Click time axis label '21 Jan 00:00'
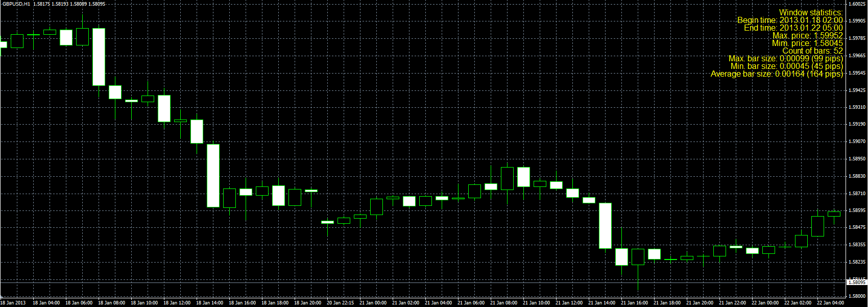 pyautogui.click(x=373, y=303)
